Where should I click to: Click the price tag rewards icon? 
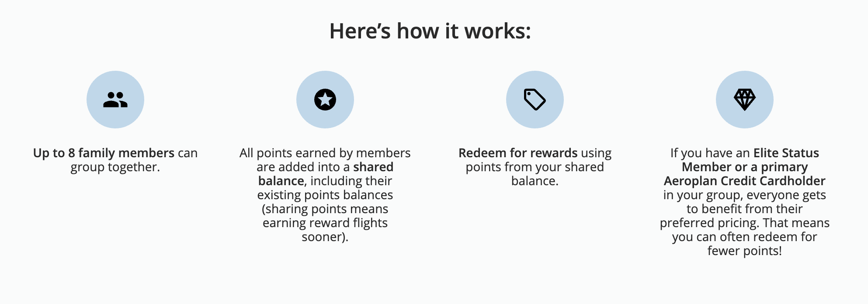point(535,100)
